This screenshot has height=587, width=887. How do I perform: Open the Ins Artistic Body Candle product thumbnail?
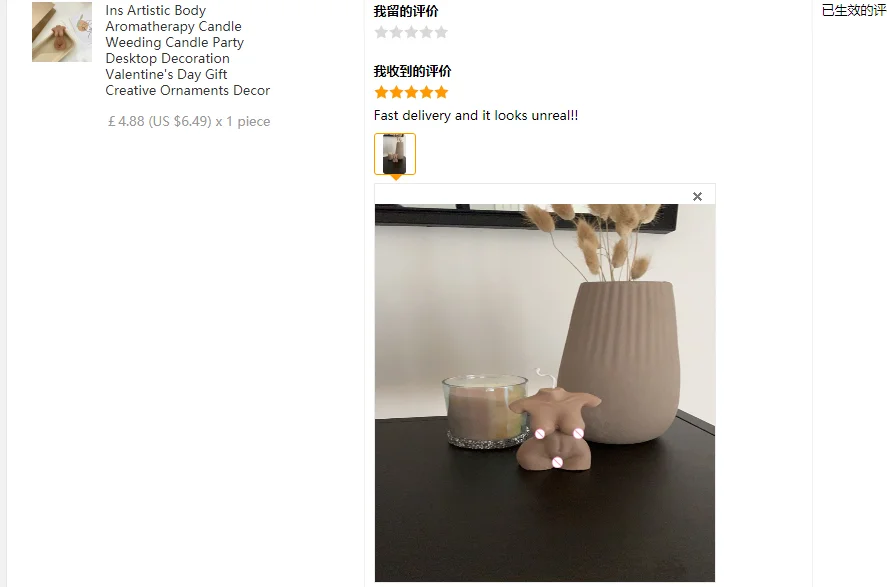(x=62, y=32)
